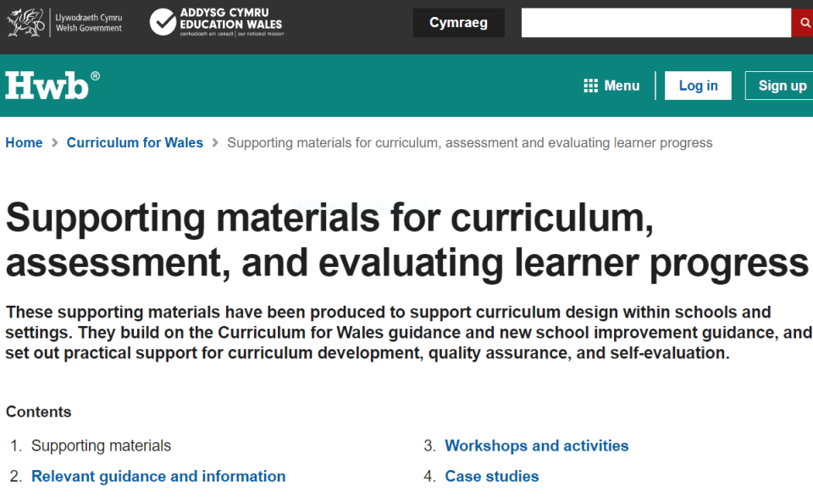Click the breadcrumb text for the current page

(x=469, y=143)
